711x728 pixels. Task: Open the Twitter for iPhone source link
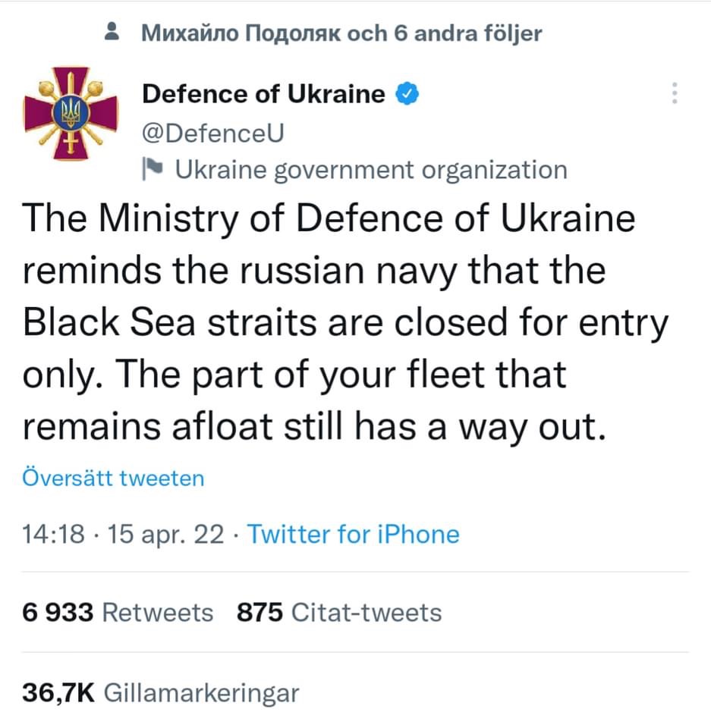(x=353, y=534)
